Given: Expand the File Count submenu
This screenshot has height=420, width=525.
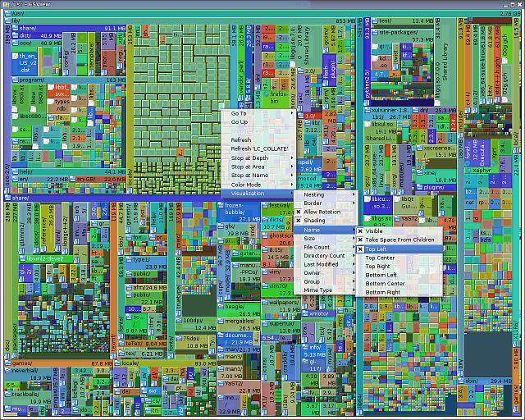Looking at the screenshot, I should coord(325,247).
